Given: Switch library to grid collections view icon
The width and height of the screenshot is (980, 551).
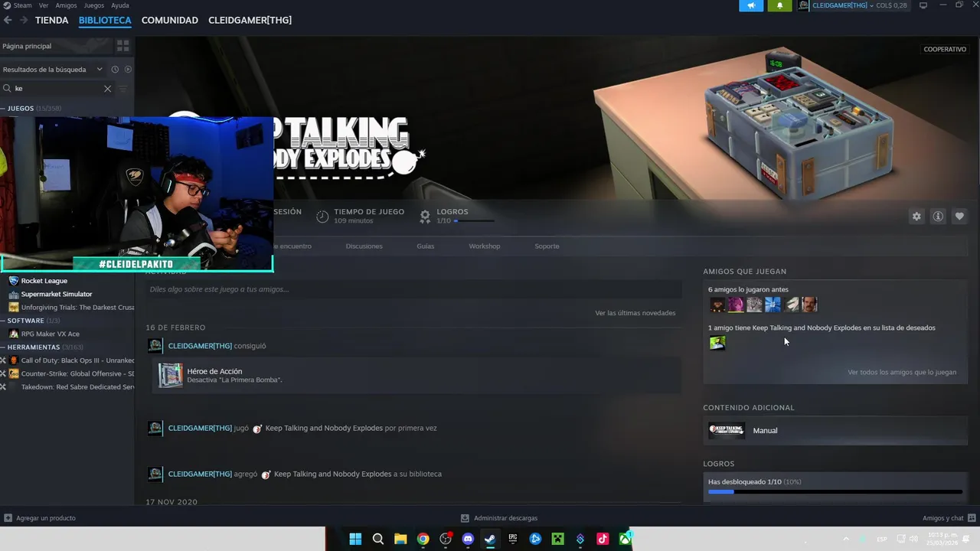Looking at the screenshot, I should pyautogui.click(x=122, y=46).
